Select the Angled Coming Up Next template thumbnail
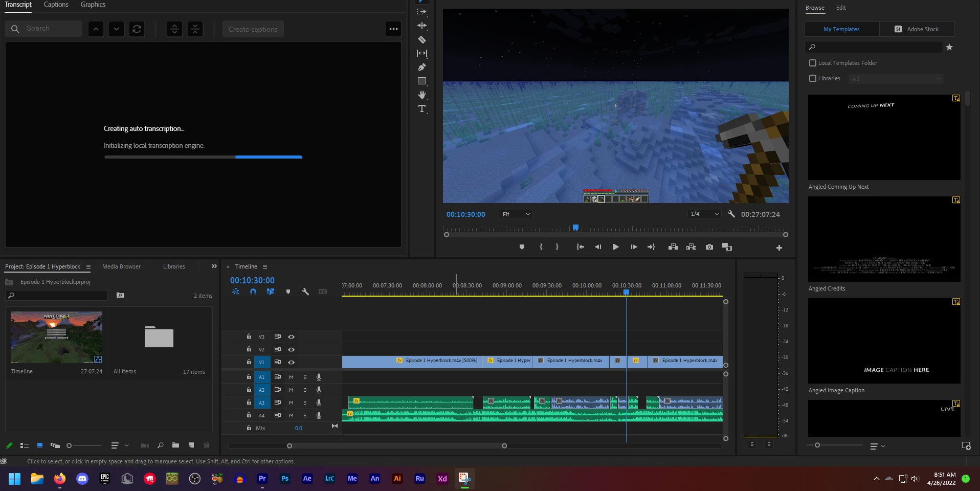 [884, 137]
